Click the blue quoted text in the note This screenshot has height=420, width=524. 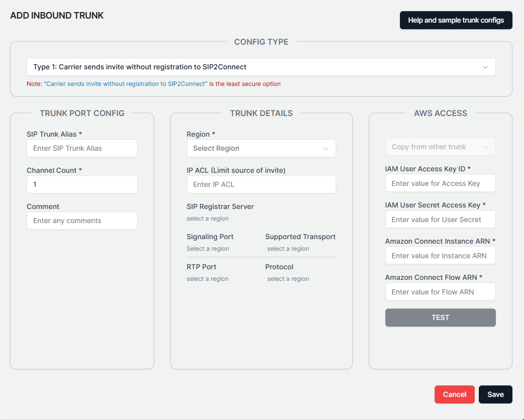point(126,84)
